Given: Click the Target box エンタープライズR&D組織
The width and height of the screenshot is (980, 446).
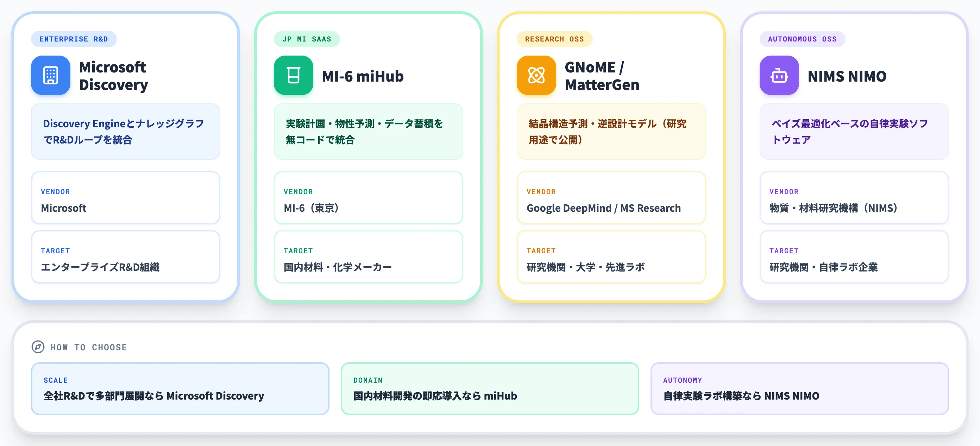Looking at the screenshot, I should [x=126, y=257].
